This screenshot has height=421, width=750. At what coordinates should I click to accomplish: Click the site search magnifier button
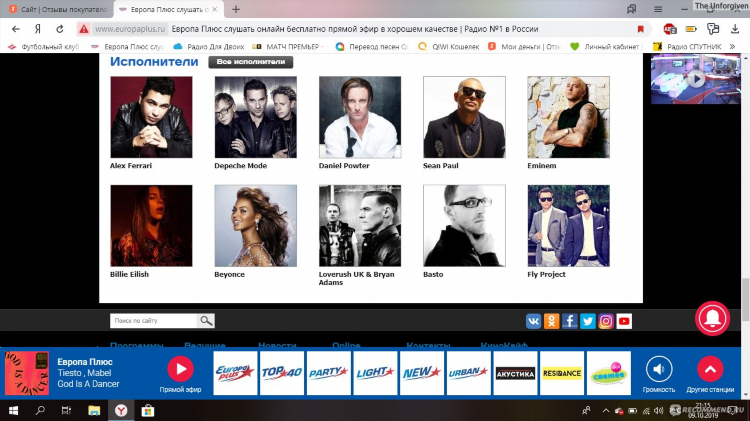206,321
